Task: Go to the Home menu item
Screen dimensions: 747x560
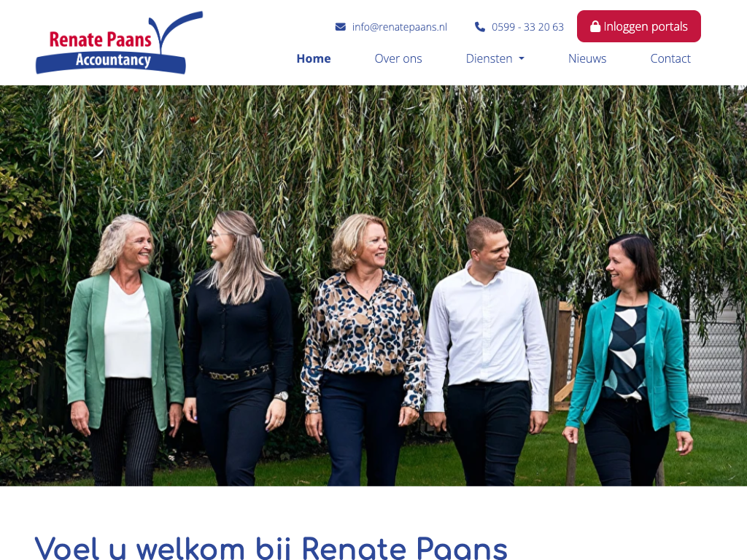Action: (314, 58)
